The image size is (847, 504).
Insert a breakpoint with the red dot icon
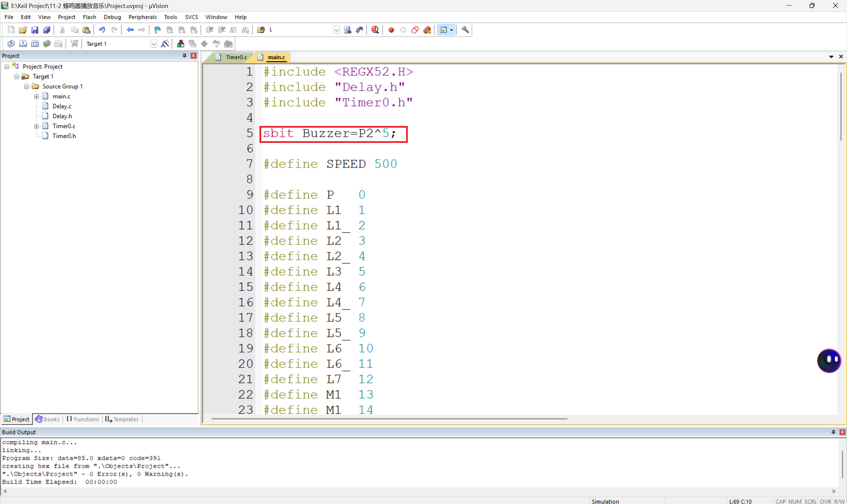click(391, 30)
